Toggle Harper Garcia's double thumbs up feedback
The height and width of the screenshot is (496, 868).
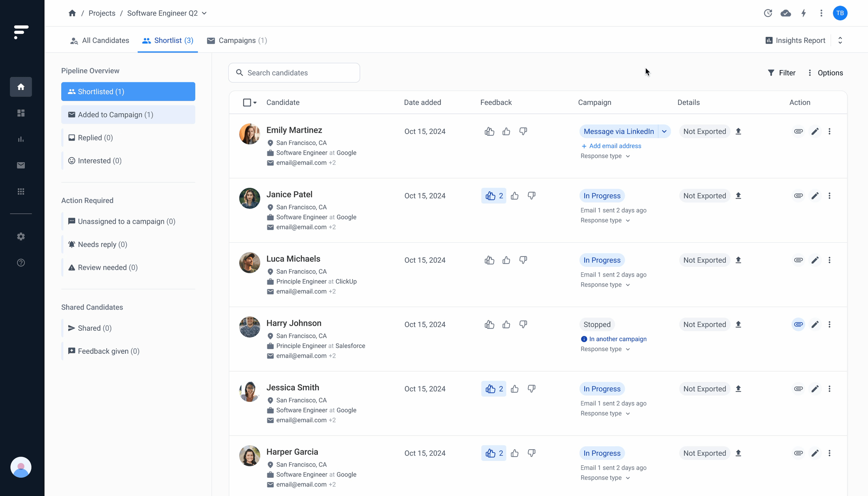pos(493,453)
